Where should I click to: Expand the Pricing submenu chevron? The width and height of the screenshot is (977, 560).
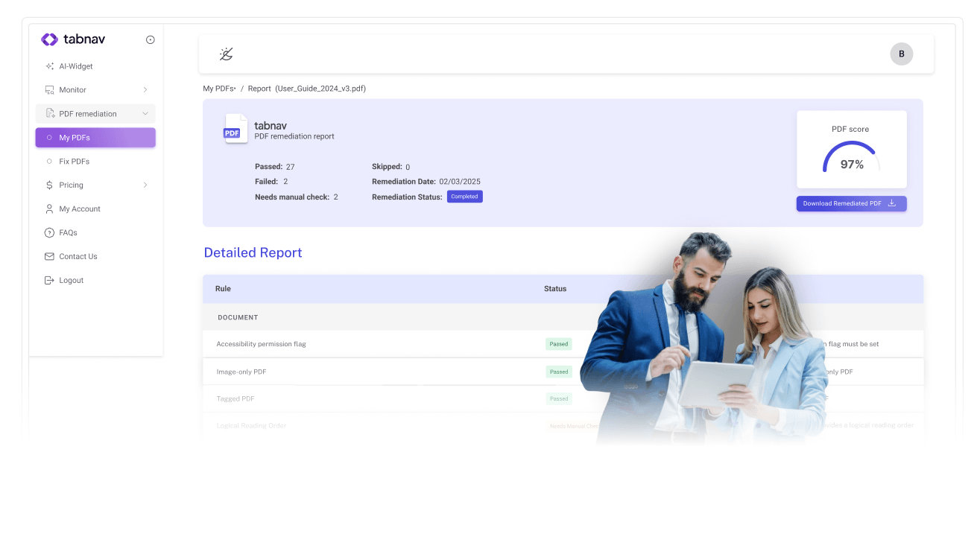pos(145,185)
